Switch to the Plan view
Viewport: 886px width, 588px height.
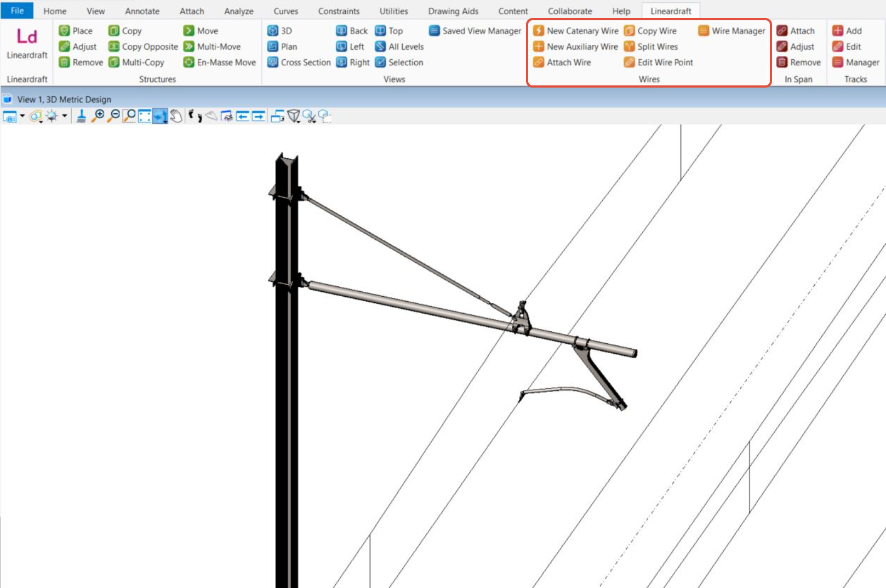282,47
